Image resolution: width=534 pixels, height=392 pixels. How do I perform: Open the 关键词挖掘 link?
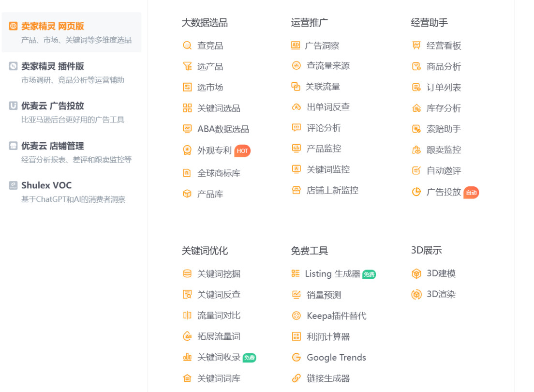219,274
